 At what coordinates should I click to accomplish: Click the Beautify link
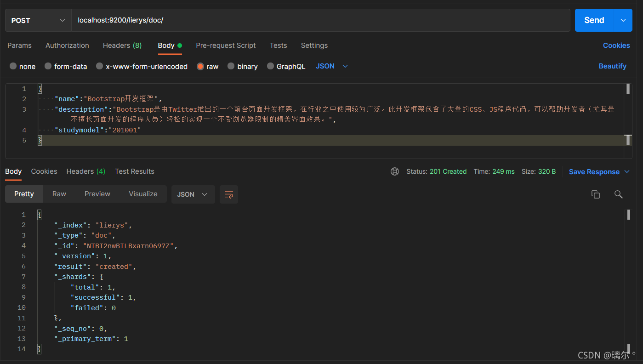612,66
